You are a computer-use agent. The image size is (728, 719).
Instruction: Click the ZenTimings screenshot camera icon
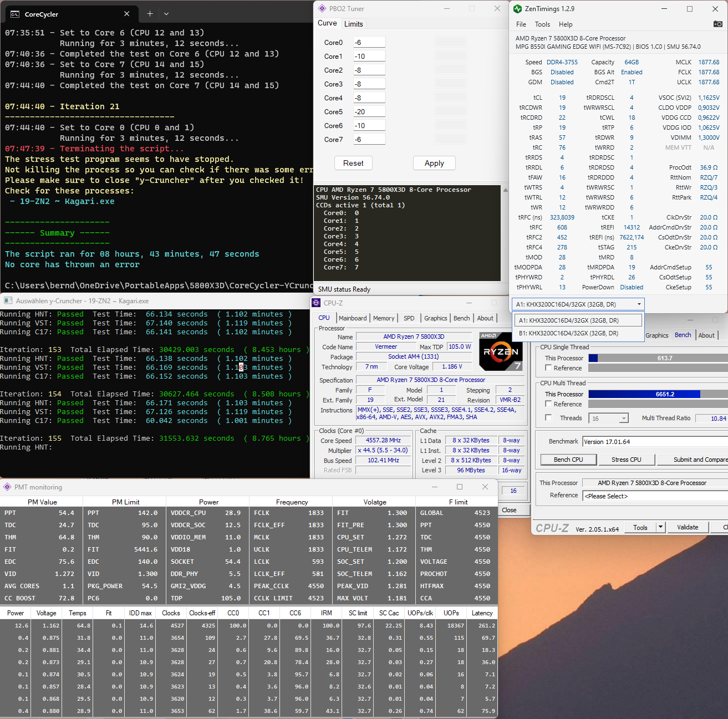click(x=717, y=24)
